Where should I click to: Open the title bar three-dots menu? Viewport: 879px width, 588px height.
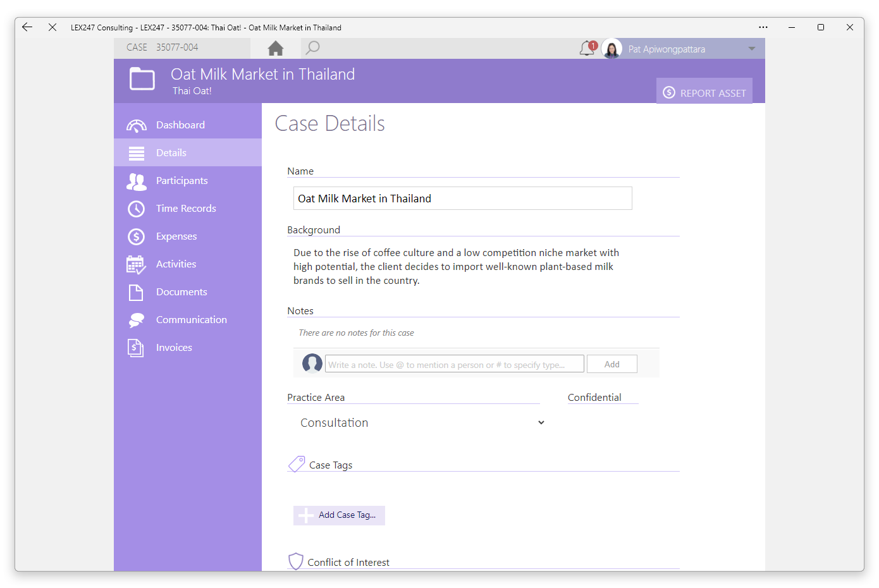(x=763, y=27)
